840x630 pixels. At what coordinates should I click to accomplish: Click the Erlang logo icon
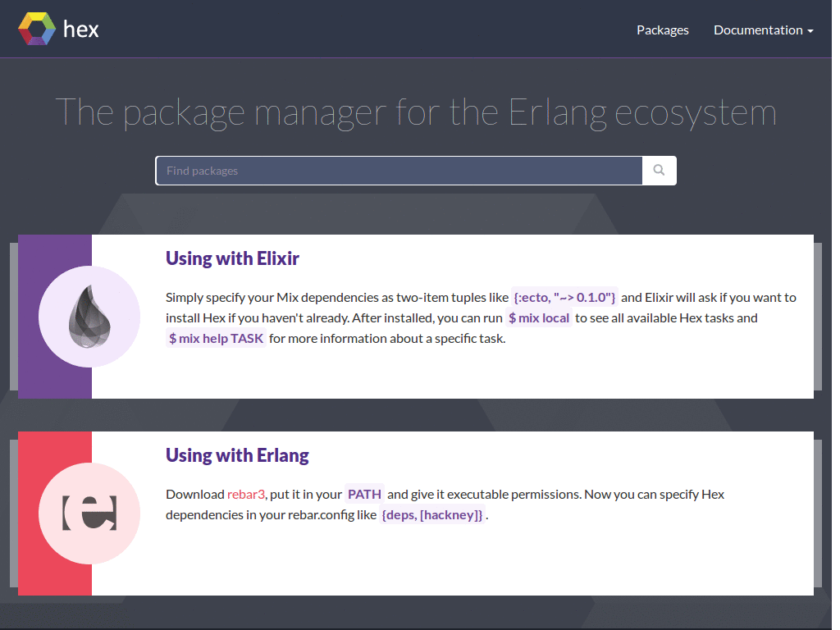pos(89,514)
